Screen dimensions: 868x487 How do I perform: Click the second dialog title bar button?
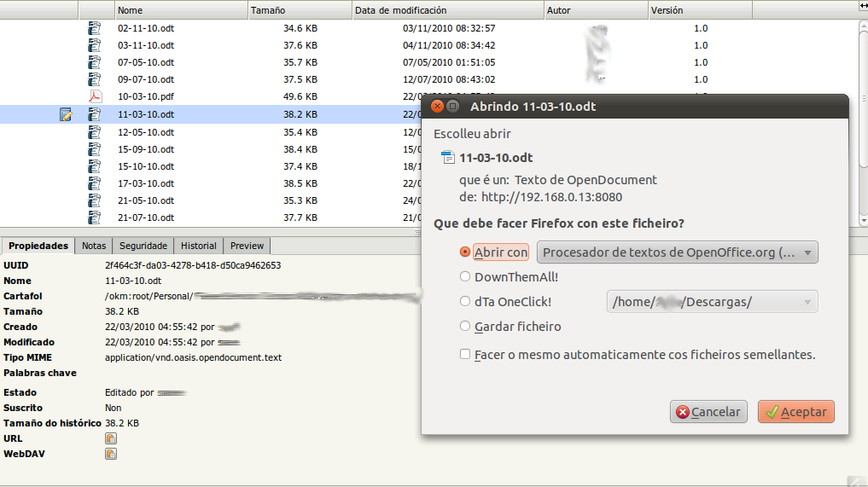pos(453,107)
